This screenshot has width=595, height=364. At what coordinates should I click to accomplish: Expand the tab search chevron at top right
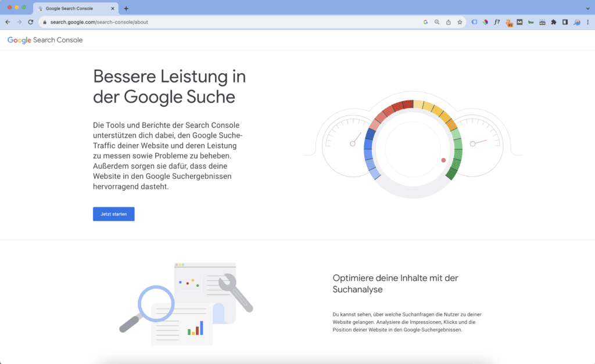point(587,8)
